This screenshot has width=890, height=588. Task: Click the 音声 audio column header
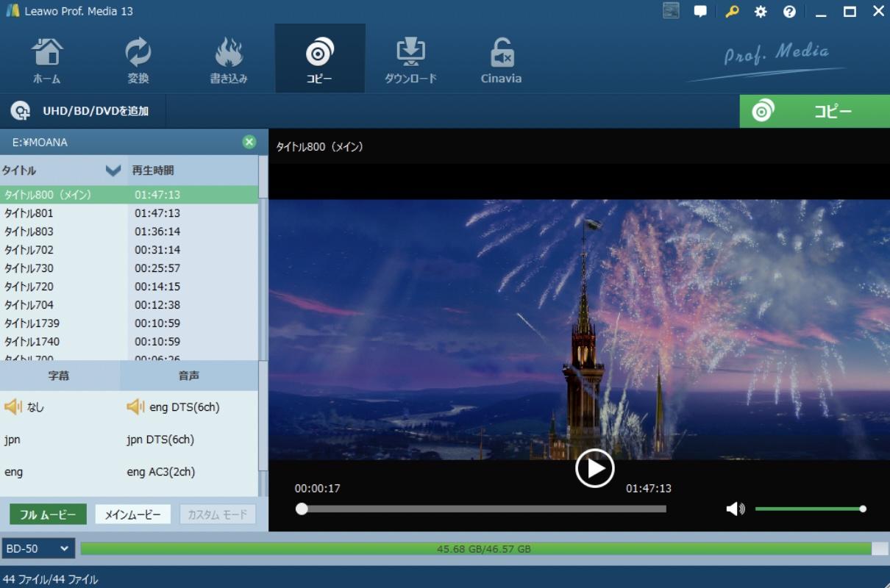tap(189, 376)
